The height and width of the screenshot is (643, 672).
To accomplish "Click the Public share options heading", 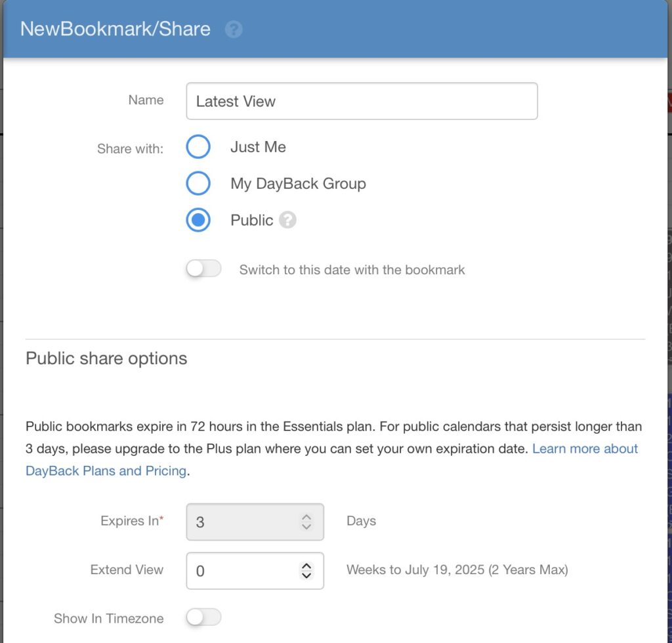I will (x=106, y=359).
